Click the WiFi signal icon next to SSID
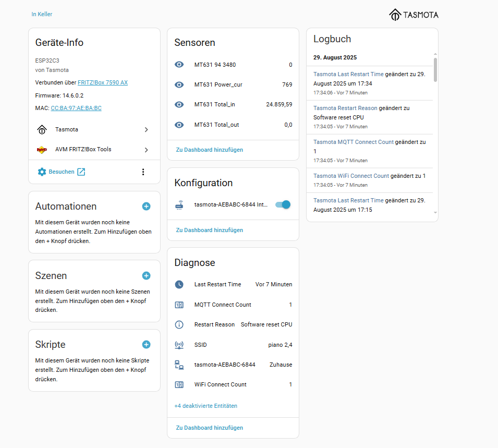Image resolution: width=498 pixels, height=448 pixels. coord(179,345)
